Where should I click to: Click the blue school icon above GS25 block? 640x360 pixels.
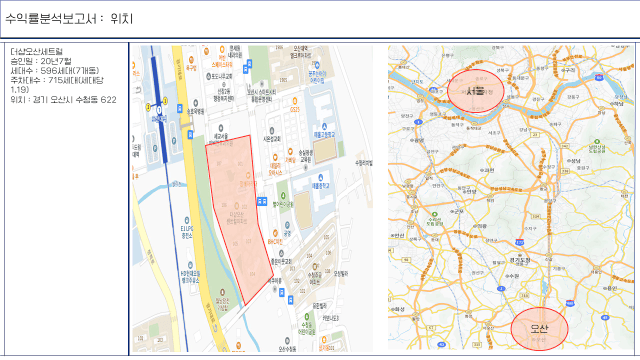(x=317, y=65)
